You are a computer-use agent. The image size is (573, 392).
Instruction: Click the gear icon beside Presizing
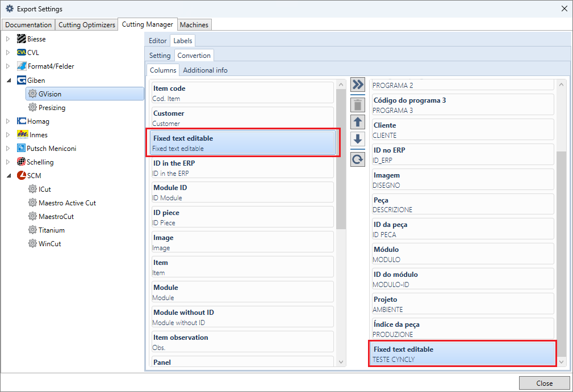(x=32, y=107)
